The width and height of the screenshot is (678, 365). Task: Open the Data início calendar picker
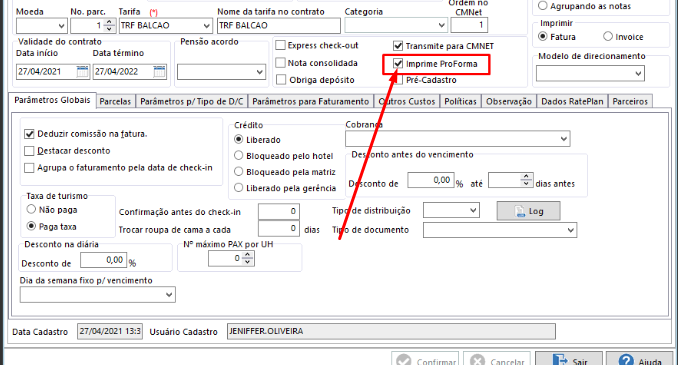point(82,72)
